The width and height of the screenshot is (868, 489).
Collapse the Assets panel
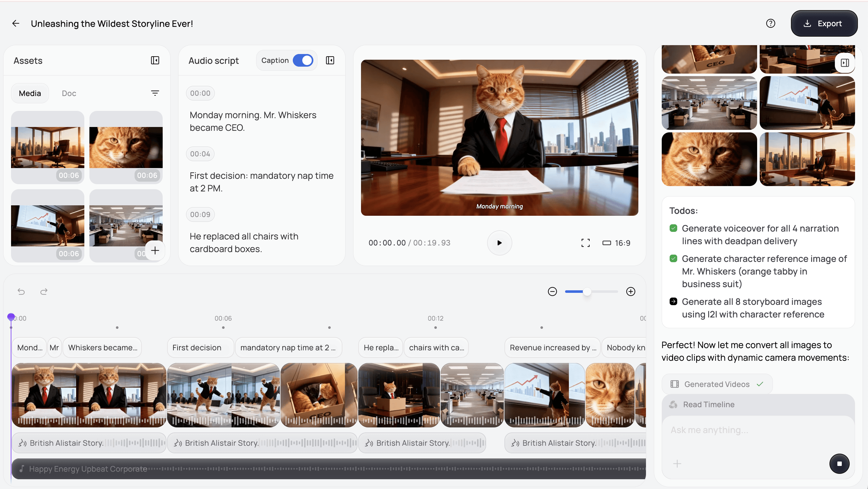coord(155,60)
